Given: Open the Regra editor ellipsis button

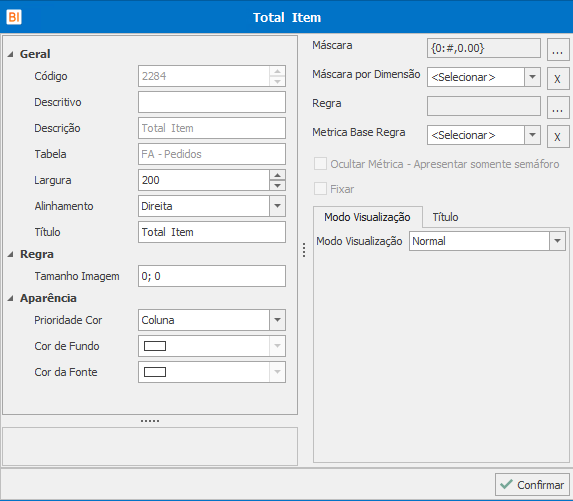Looking at the screenshot, I should pyautogui.click(x=558, y=107).
